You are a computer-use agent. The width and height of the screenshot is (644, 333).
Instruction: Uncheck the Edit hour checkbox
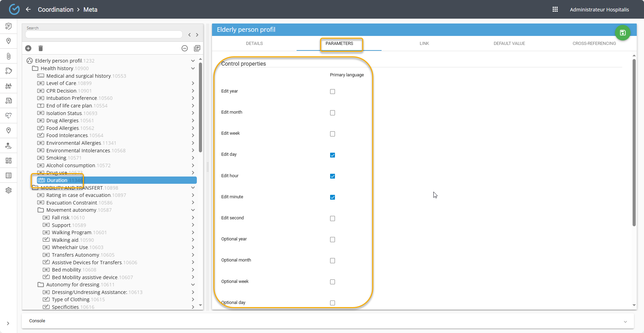click(332, 176)
